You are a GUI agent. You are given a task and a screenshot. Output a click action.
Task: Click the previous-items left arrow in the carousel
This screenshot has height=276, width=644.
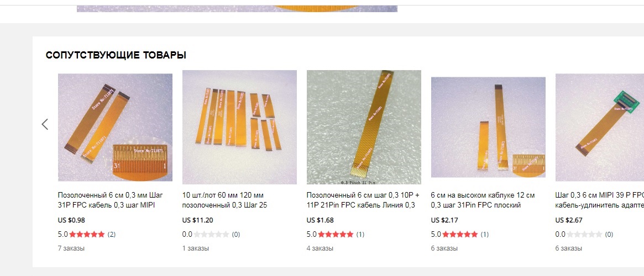coord(45,124)
